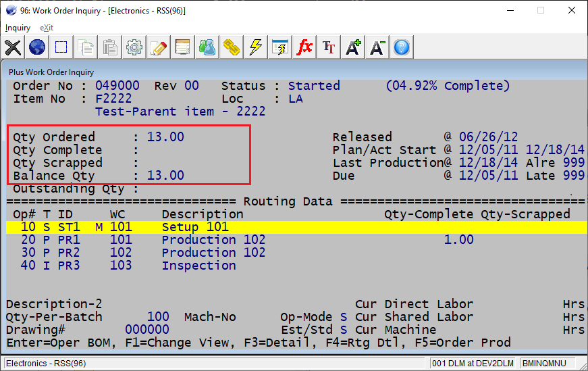The image size is (588, 371).
Task: Open the gear settings toolbar icon
Action: point(134,47)
